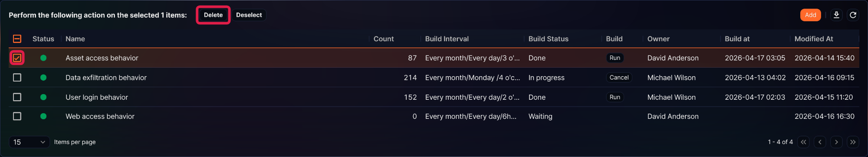The image size is (868, 157).
Task: Go to the next page arrow
Action: pyautogui.click(x=836, y=142)
